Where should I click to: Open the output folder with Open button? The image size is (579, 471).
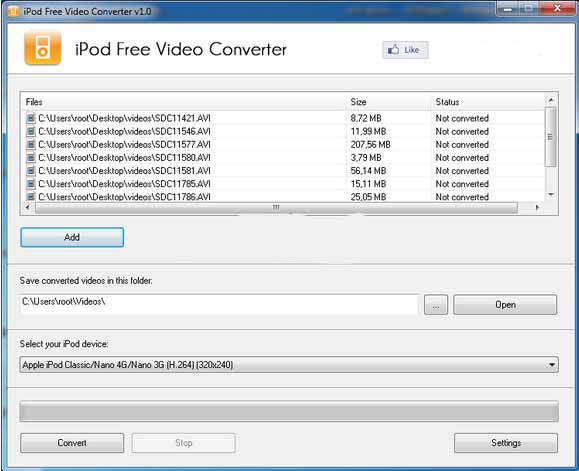pyautogui.click(x=505, y=305)
